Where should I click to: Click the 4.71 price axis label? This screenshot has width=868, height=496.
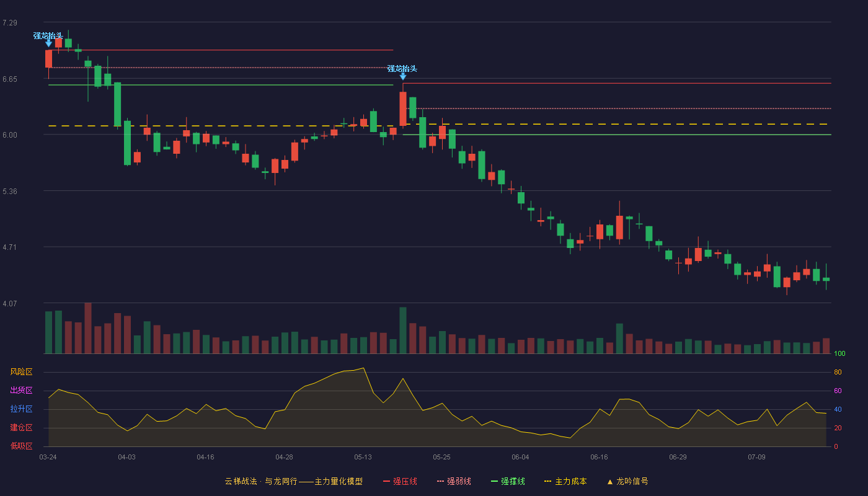(9, 247)
